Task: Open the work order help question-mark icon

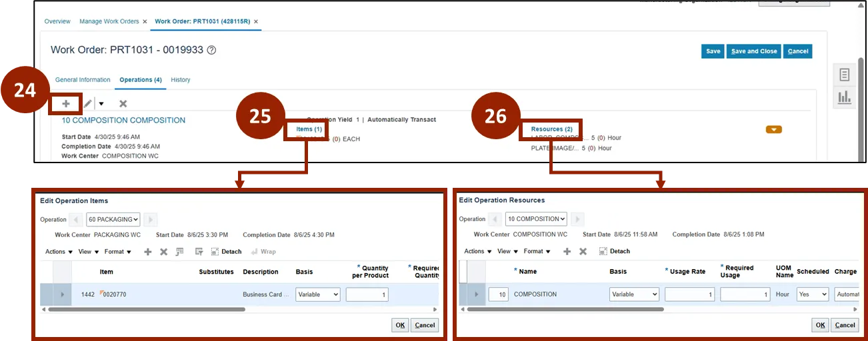Action: (x=211, y=50)
